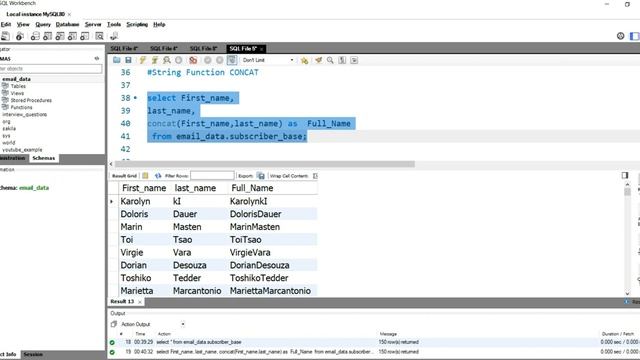Refresh the result grid data icon

(158, 176)
